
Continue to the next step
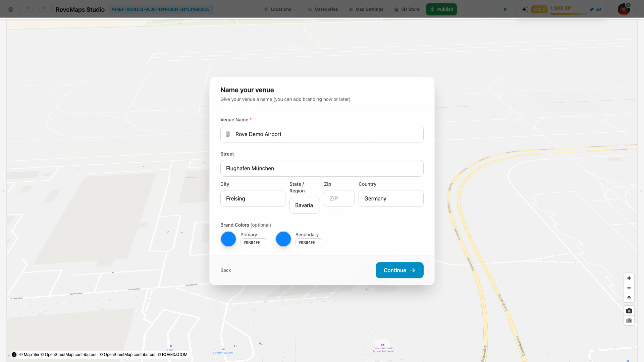click(399, 270)
